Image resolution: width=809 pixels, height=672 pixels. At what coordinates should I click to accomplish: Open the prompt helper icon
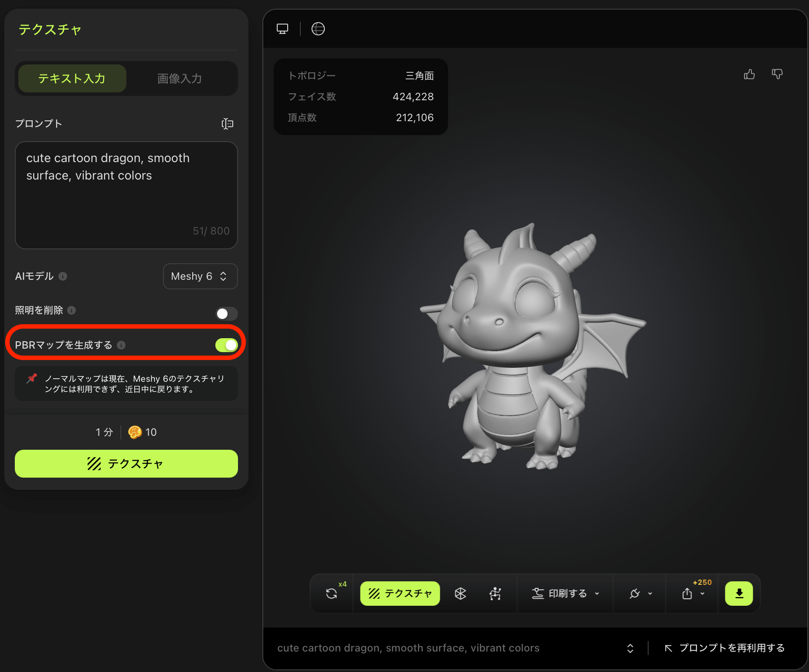coord(227,124)
